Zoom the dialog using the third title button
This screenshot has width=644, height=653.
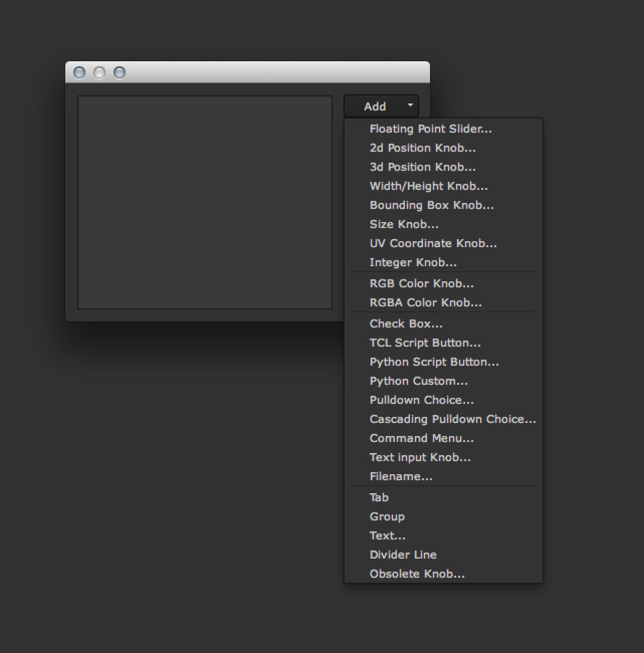[x=120, y=72]
